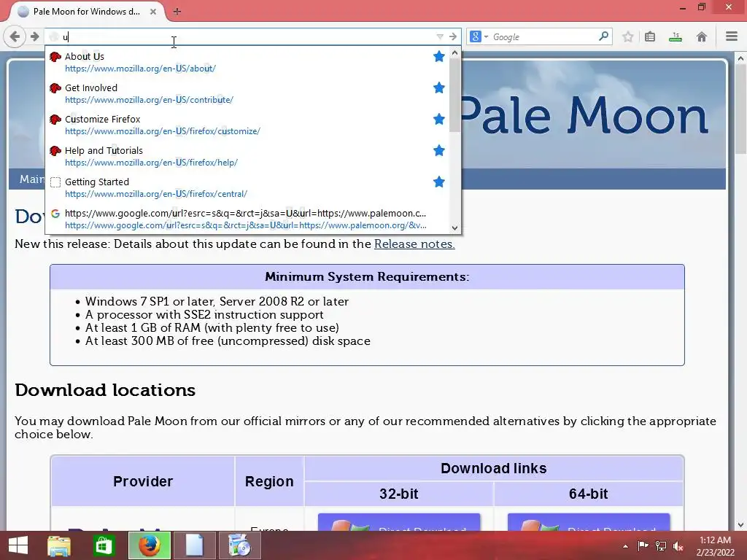Open the Windows Start button
The height and width of the screenshot is (560, 747).
coord(18,545)
